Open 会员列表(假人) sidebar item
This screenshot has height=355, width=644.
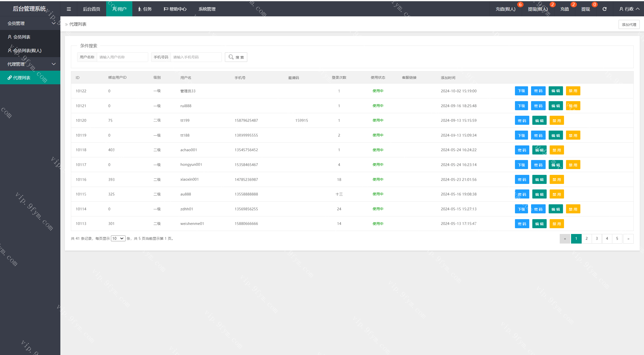click(x=27, y=51)
